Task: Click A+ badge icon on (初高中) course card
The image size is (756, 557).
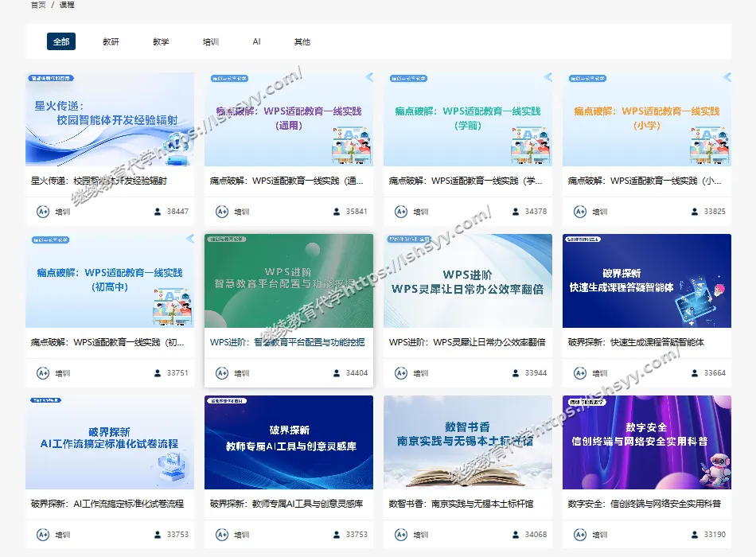Action: 43,373
